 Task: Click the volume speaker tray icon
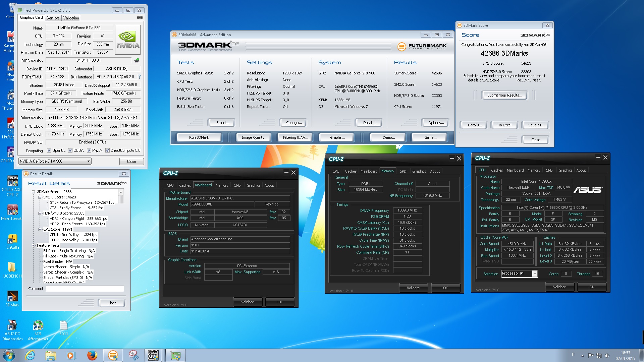point(607,355)
